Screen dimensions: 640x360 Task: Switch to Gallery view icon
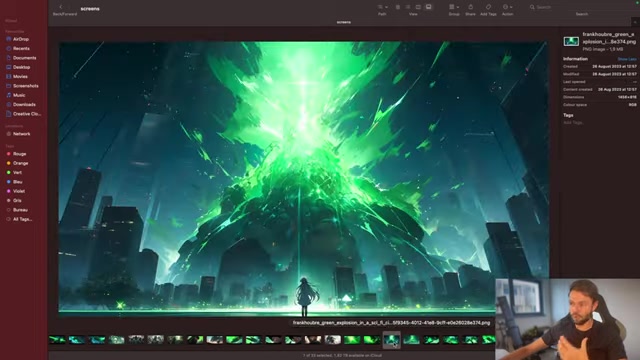tap(429, 7)
